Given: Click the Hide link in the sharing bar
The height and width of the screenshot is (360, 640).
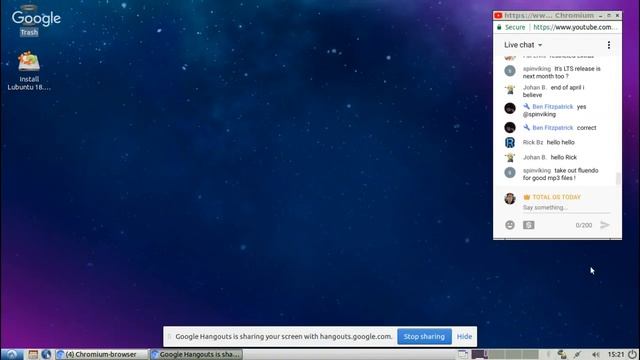Looking at the screenshot, I should [464, 336].
